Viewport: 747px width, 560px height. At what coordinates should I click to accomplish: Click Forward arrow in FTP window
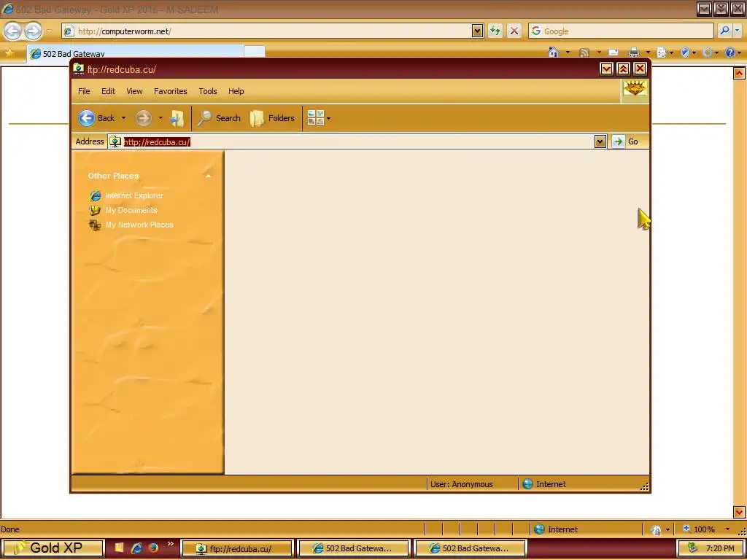[144, 118]
